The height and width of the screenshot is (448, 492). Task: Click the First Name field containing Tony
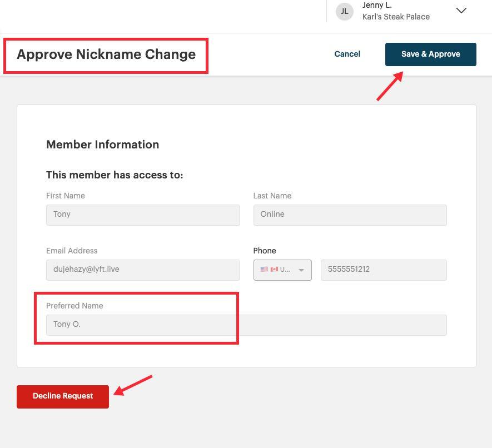pyautogui.click(x=143, y=215)
